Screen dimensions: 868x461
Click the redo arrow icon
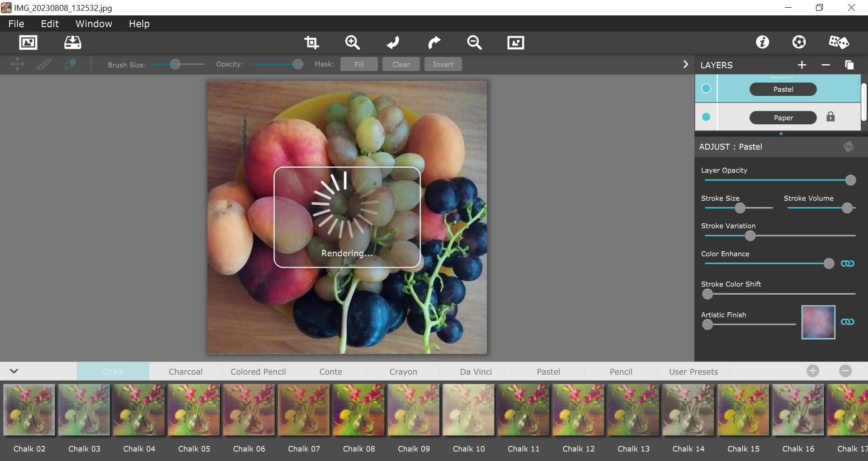(434, 42)
